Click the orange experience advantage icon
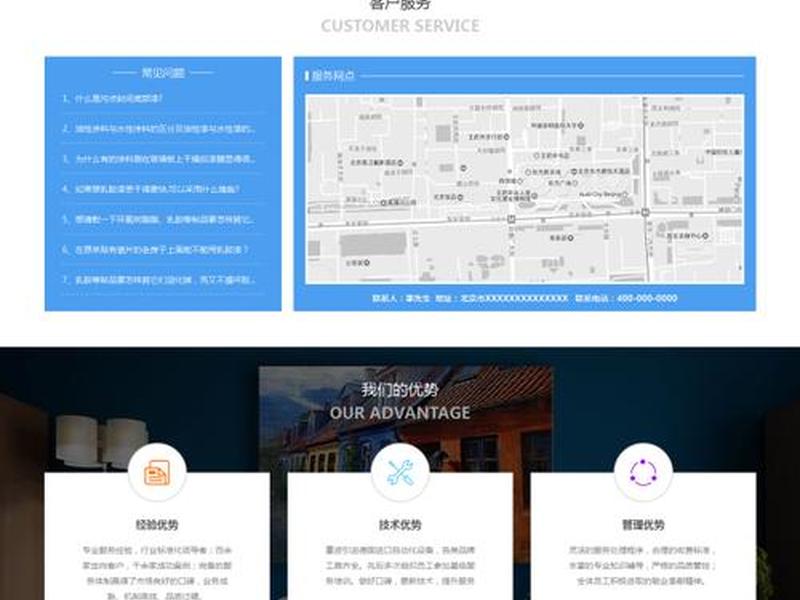This screenshot has width=800, height=600. [x=157, y=472]
